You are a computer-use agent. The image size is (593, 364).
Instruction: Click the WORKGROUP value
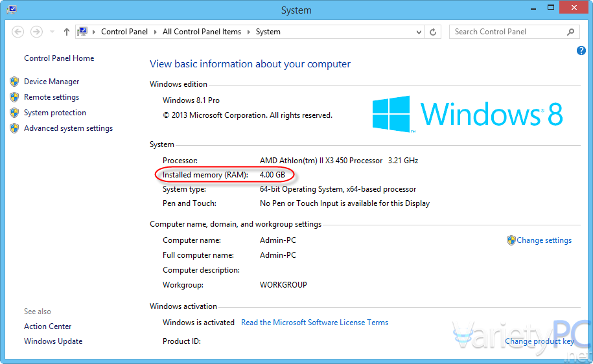pyautogui.click(x=283, y=285)
